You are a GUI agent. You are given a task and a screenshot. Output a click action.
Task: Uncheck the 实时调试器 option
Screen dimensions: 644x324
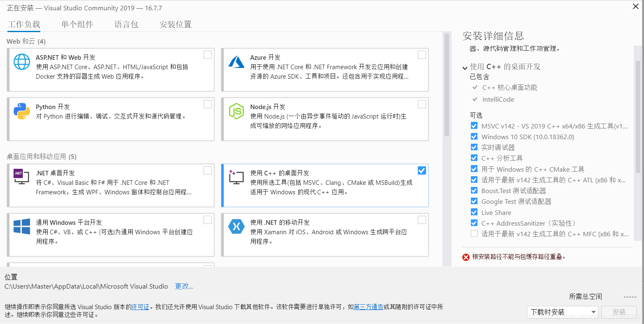[474, 147]
